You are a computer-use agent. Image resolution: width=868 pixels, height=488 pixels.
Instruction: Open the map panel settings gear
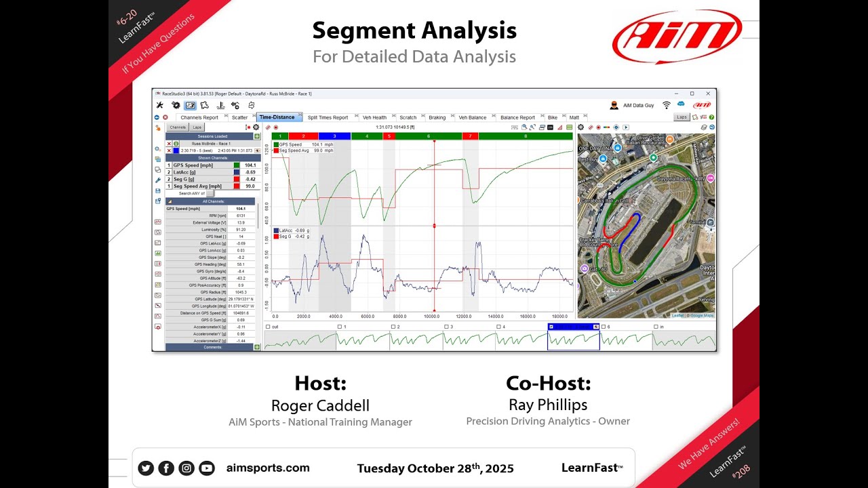580,127
